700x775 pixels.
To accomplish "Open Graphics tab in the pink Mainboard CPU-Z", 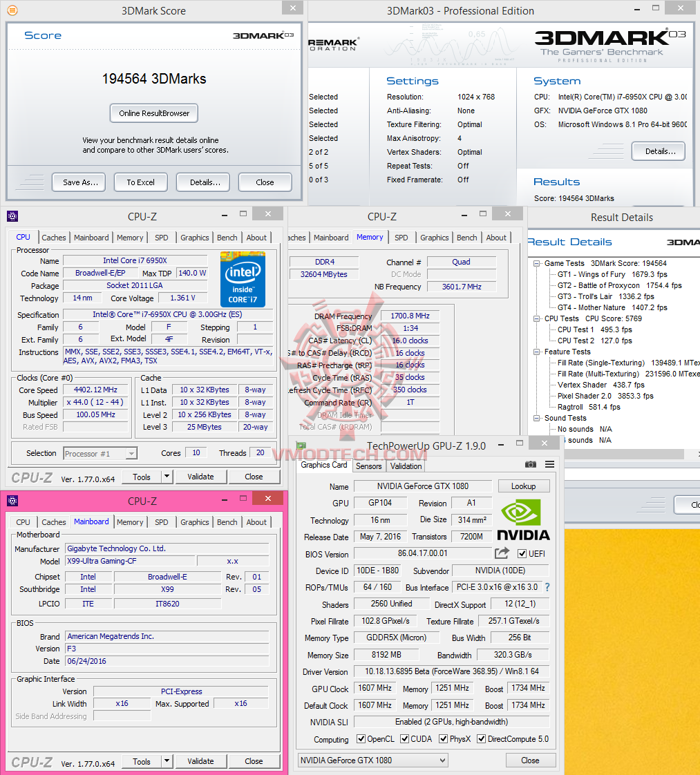I will [194, 522].
